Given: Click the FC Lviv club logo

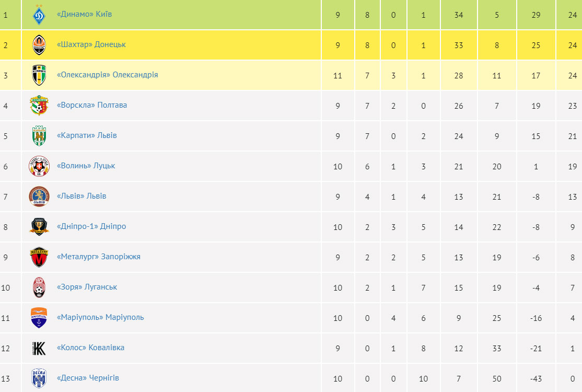Looking at the screenshot, I should 39,197.
